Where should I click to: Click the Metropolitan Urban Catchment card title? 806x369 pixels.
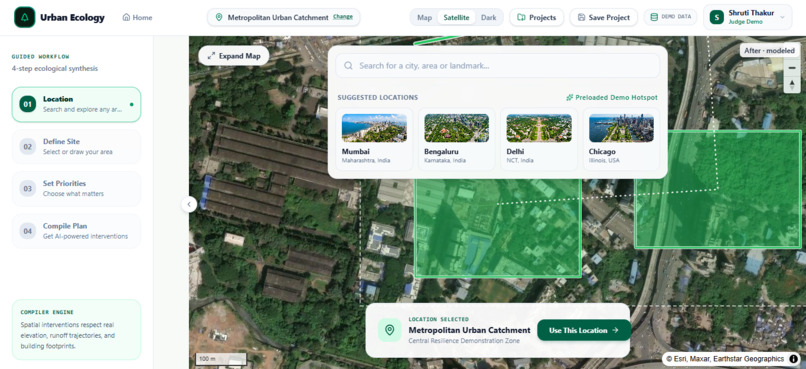[x=469, y=330]
